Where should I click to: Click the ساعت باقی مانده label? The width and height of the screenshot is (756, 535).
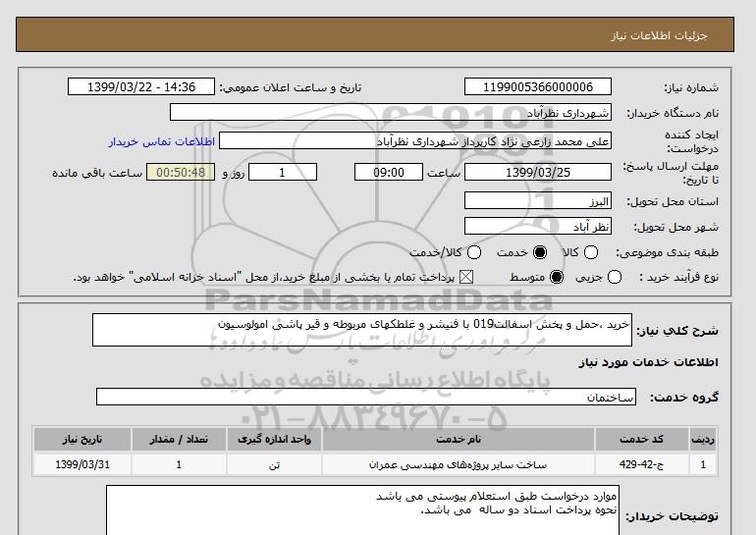coord(97,173)
